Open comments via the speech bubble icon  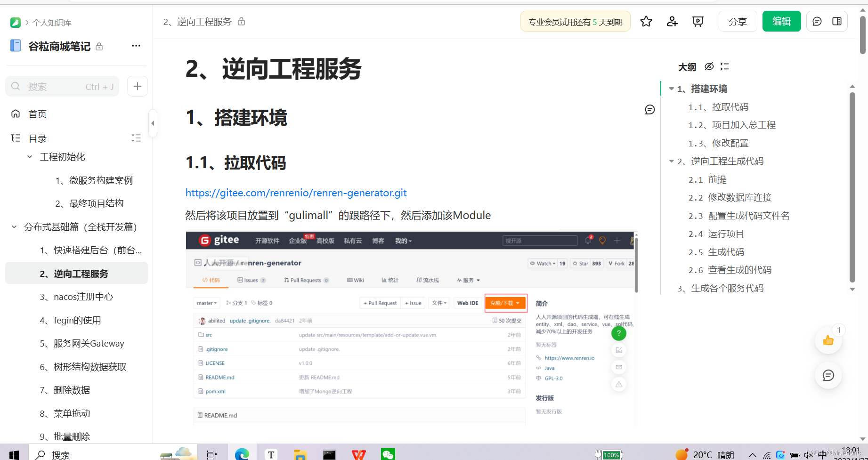[x=817, y=21]
